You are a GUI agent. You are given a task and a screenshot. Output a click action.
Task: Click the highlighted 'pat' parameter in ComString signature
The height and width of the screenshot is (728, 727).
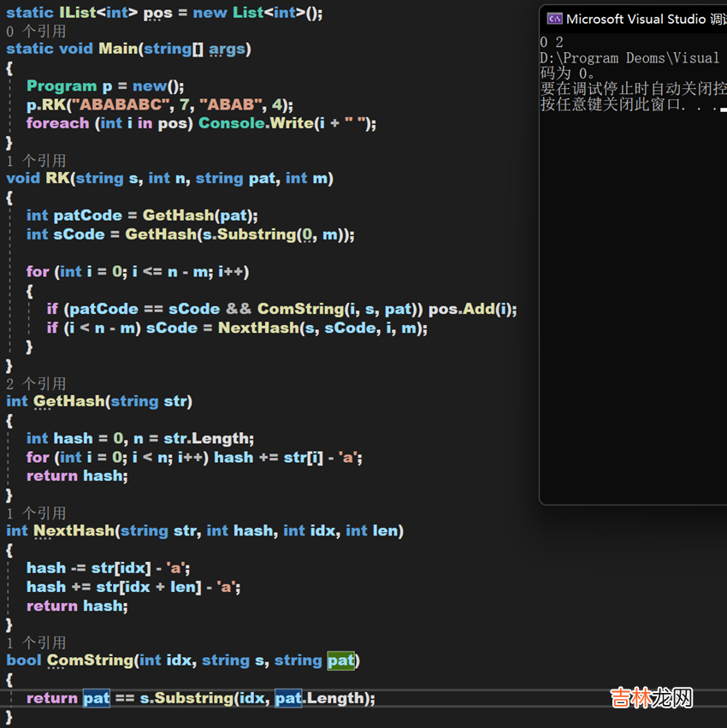point(340,660)
